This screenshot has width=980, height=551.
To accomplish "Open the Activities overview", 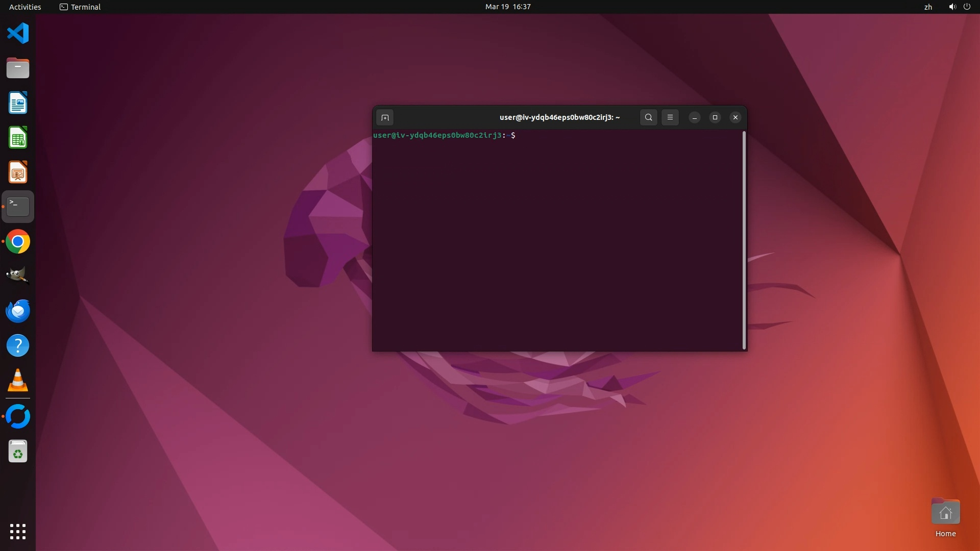I will [x=25, y=7].
